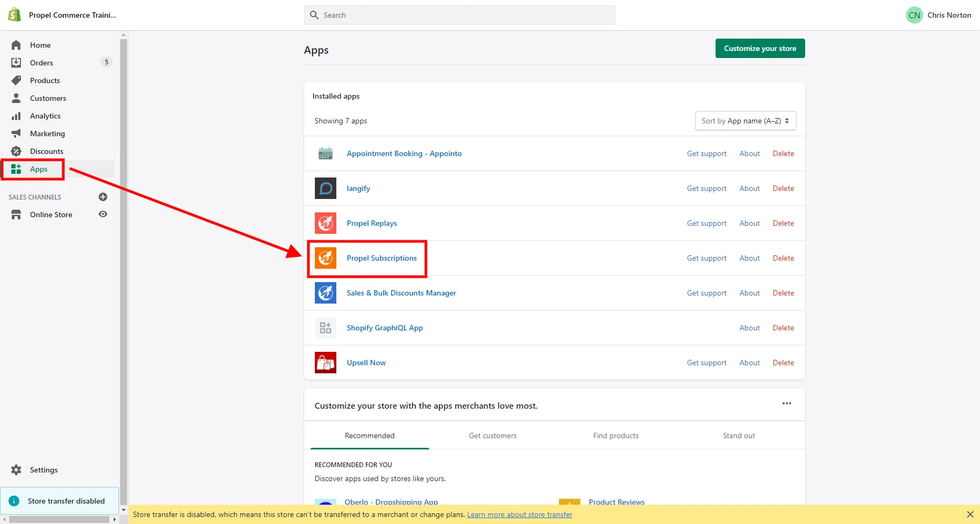This screenshot has height=524, width=980.
Task: Delete the langify app
Action: [783, 188]
